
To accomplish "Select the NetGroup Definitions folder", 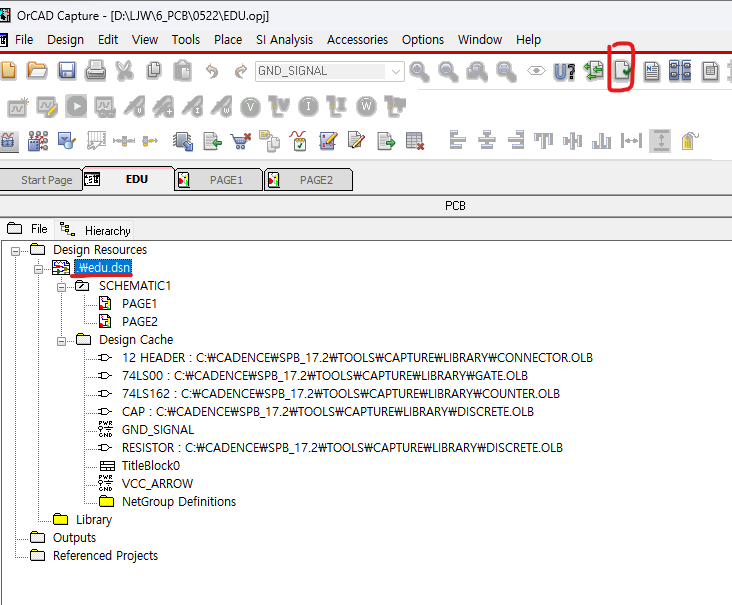I will [179, 501].
